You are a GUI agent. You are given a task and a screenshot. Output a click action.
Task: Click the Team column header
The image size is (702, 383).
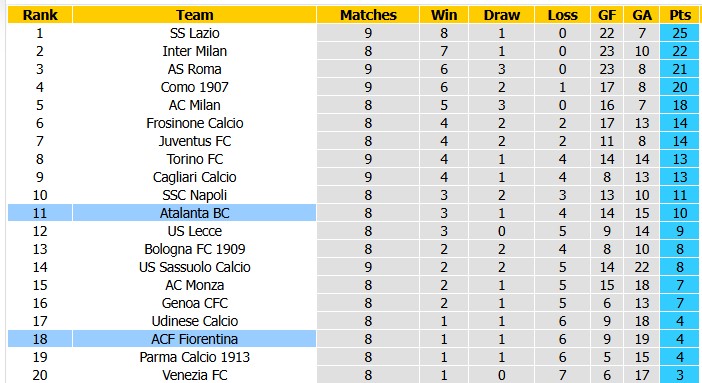(x=194, y=15)
